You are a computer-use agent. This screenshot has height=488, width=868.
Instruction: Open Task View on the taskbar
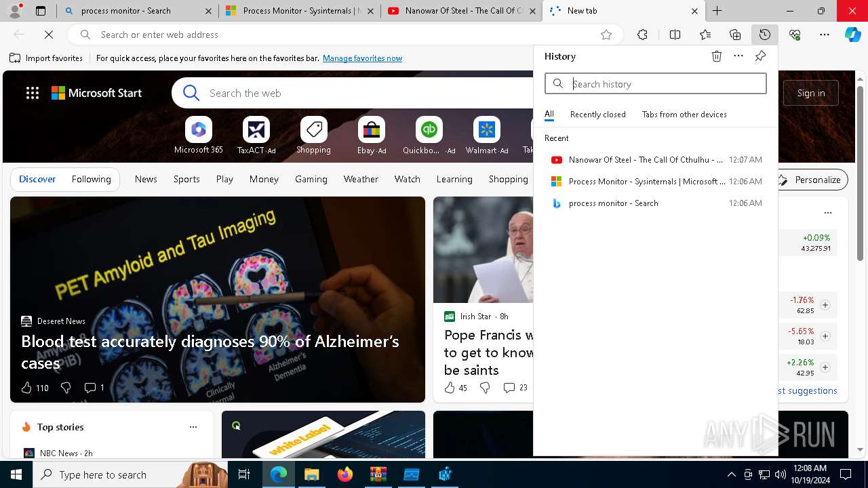[244, 474]
